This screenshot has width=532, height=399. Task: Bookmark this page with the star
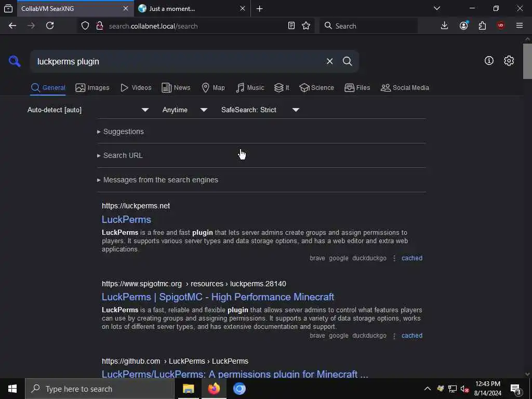tap(306, 26)
